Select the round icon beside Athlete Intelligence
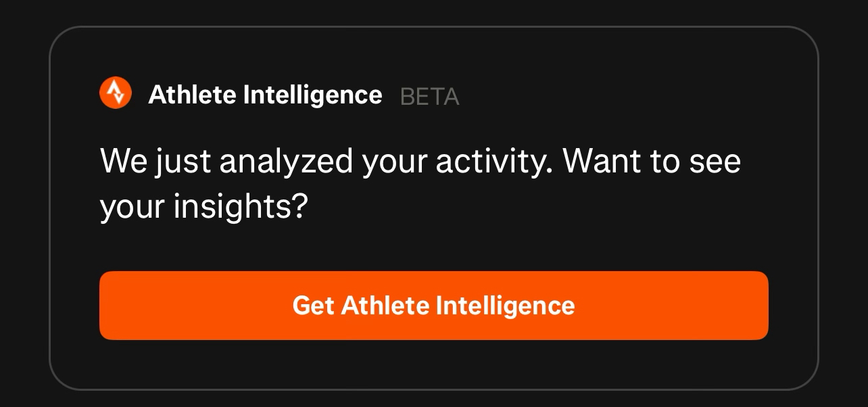Image resolution: width=868 pixels, height=407 pixels. point(116,93)
